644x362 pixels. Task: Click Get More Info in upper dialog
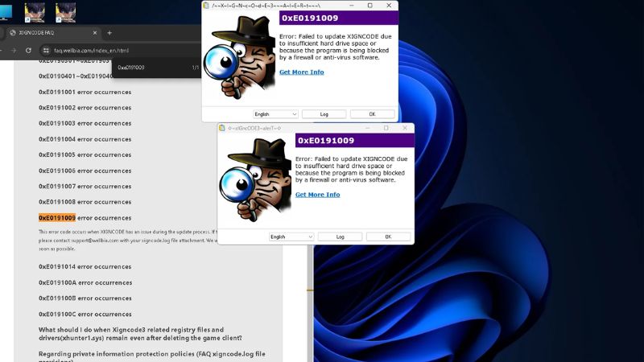(301, 72)
